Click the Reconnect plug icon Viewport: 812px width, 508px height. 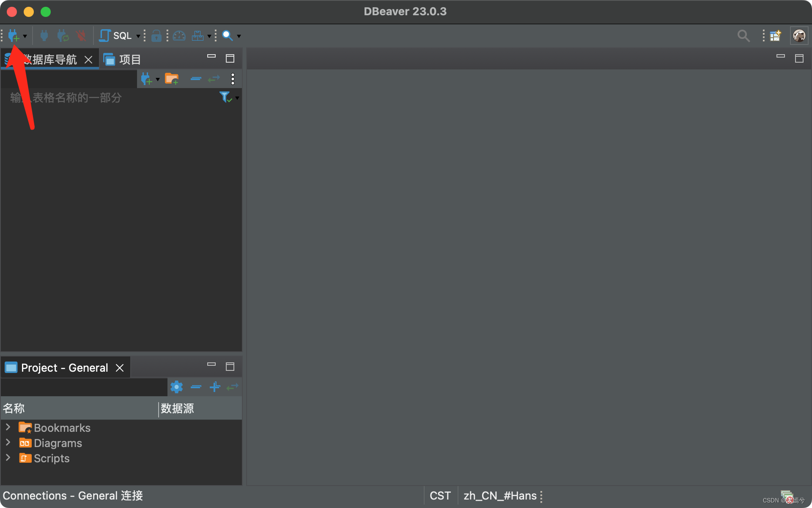pyautogui.click(x=63, y=36)
